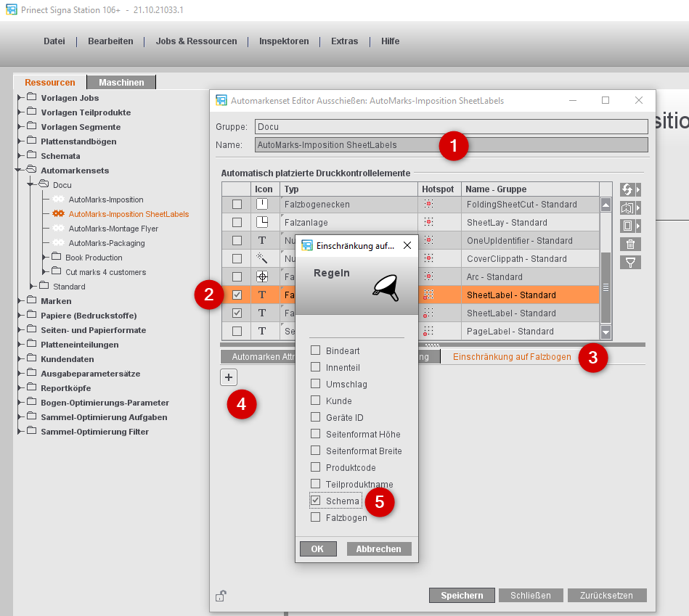Click the Name input field
Viewport: 689px width, 616px height.
pyautogui.click(x=452, y=144)
